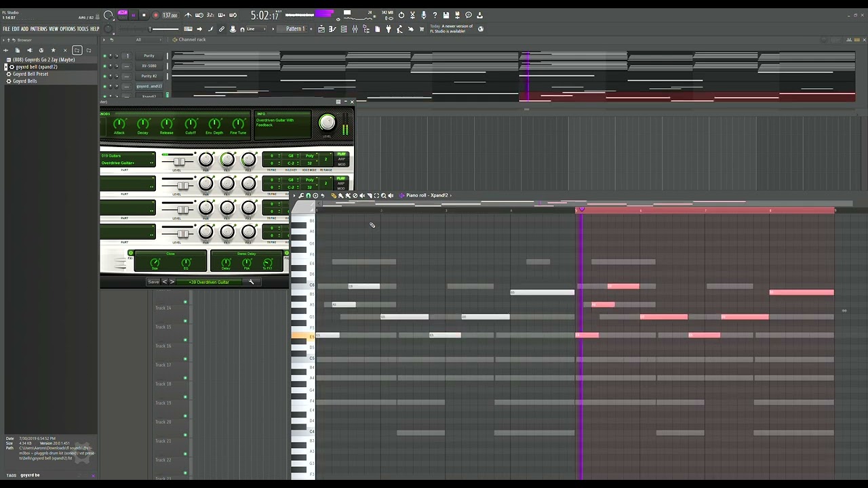Toggle the PAT/SONG mode switch
Image resolution: width=868 pixels, height=488 pixels.
click(123, 15)
